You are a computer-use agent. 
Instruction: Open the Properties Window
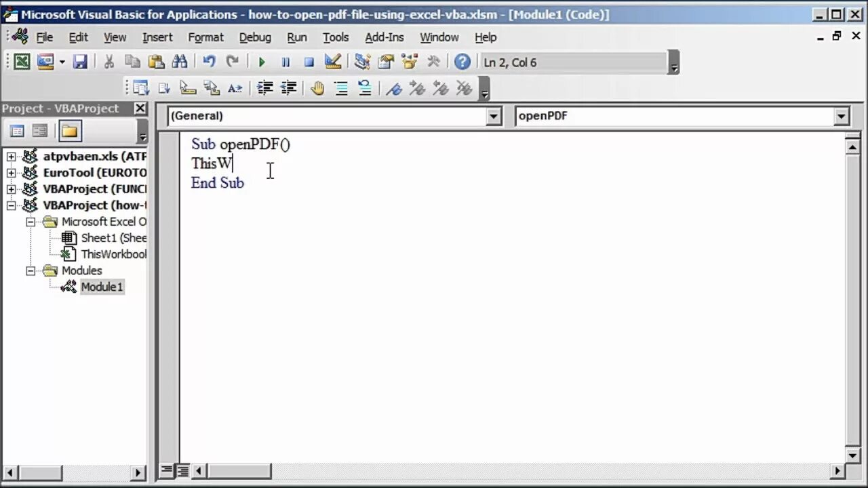tap(385, 62)
